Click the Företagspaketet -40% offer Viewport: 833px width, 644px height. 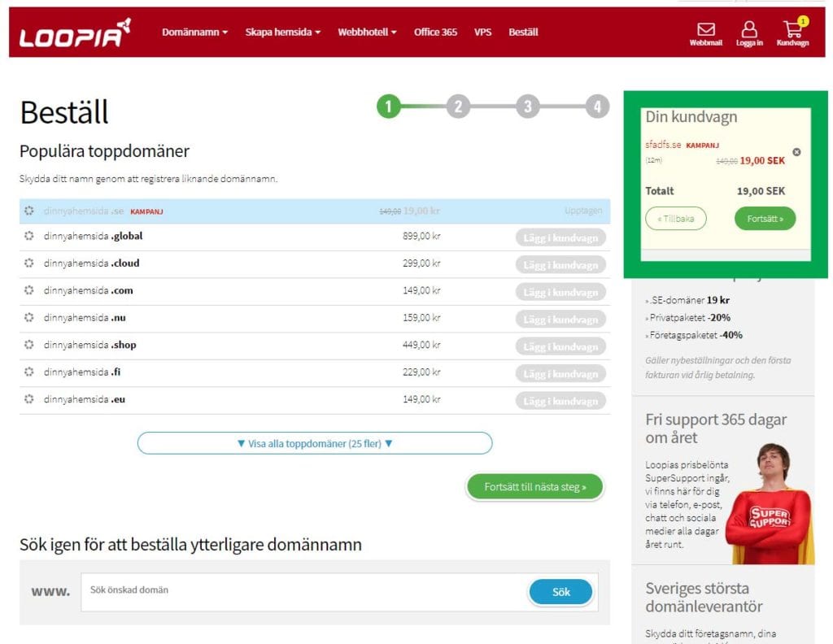(695, 335)
